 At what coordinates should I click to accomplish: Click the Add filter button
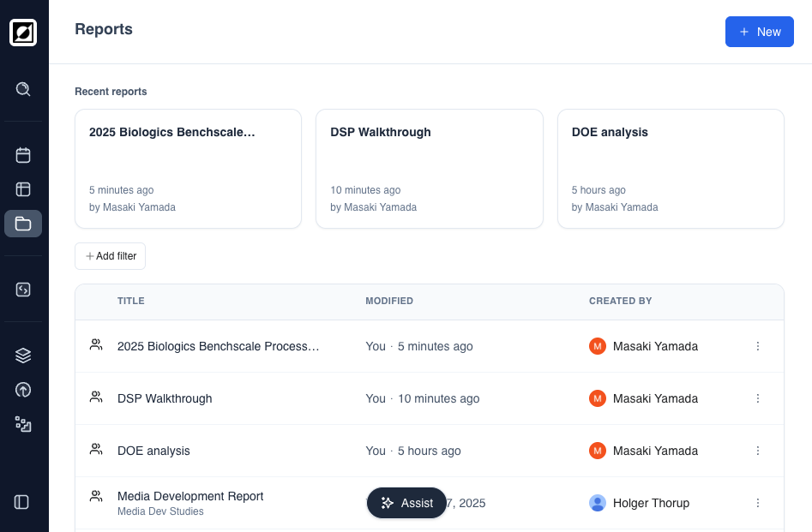click(110, 256)
